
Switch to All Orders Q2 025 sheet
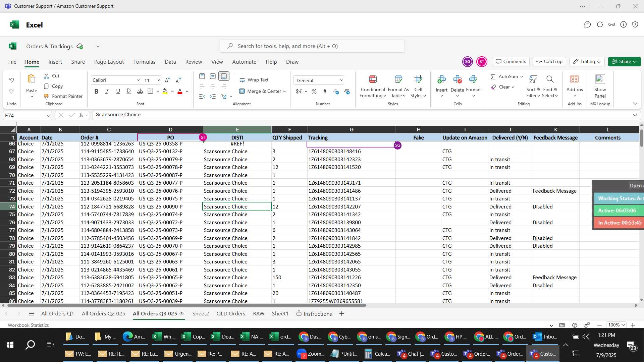tap(103, 314)
